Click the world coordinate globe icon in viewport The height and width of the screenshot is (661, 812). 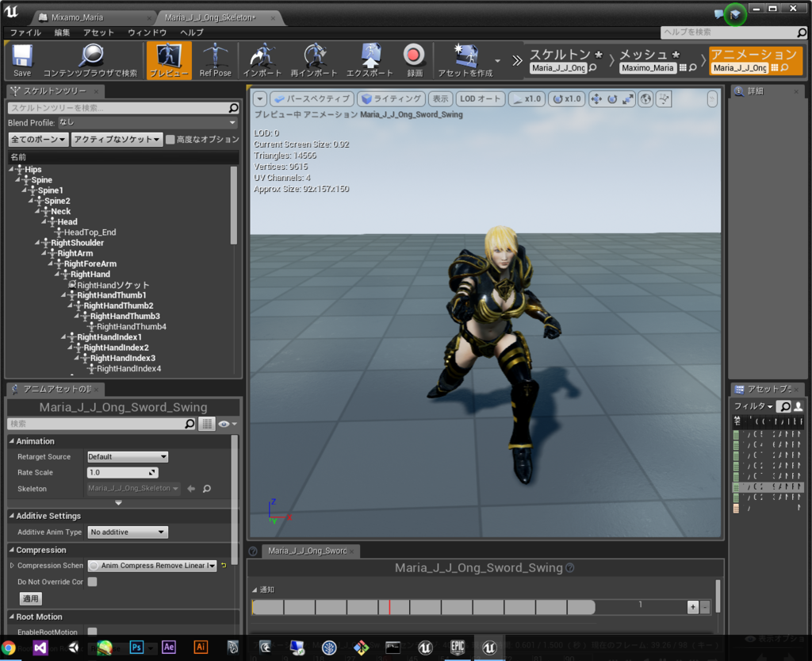click(x=645, y=99)
